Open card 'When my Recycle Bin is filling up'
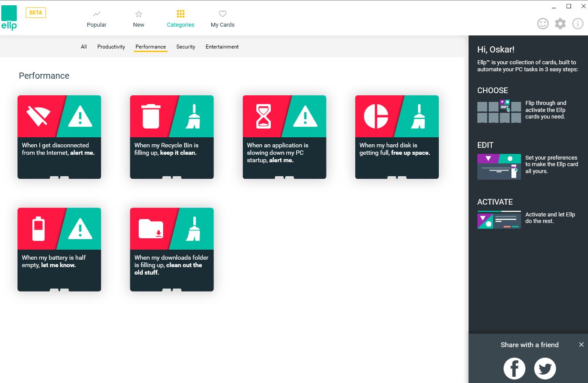Image resolution: width=588 pixels, height=383 pixels. pyautogui.click(x=172, y=137)
